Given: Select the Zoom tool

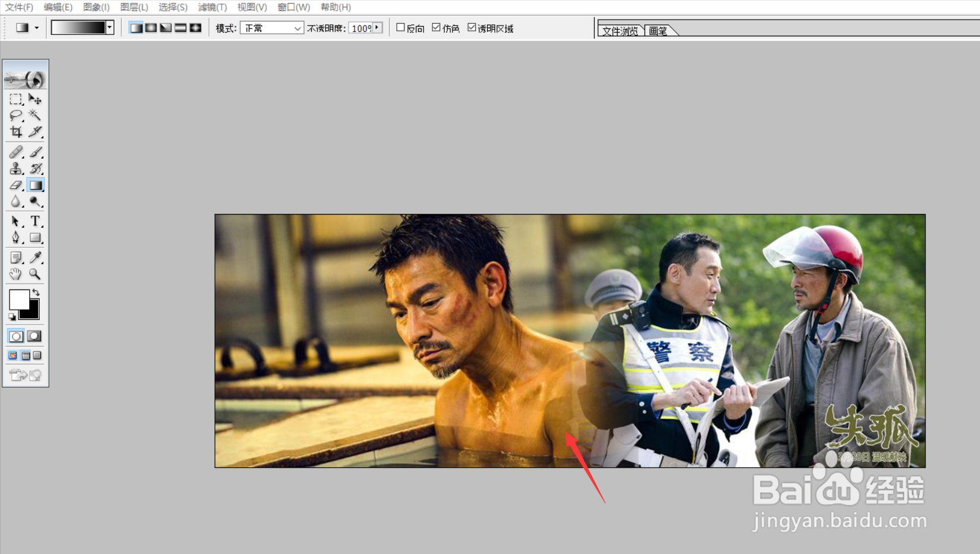Looking at the screenshot, I should pyautogui.click(x=35, y=274).
